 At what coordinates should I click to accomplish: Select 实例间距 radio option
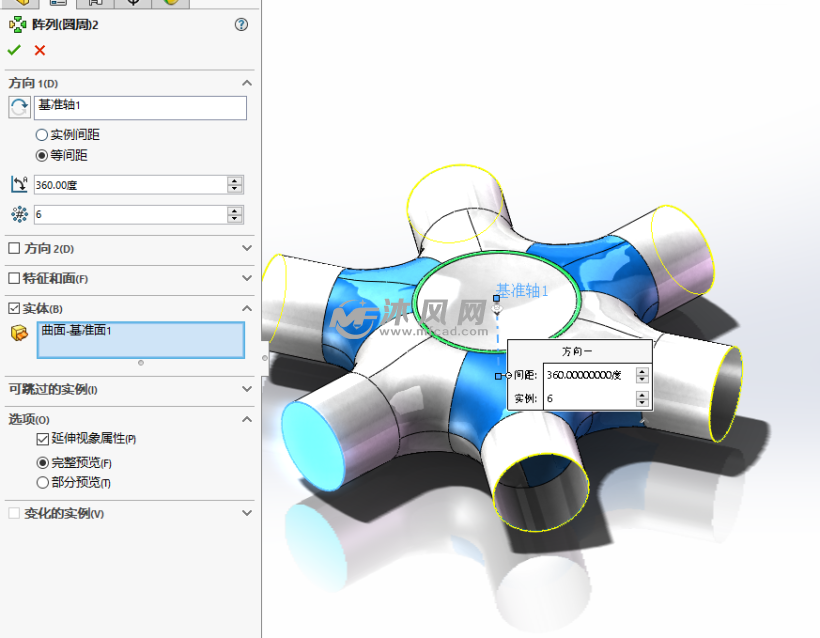tap(41, 135)
